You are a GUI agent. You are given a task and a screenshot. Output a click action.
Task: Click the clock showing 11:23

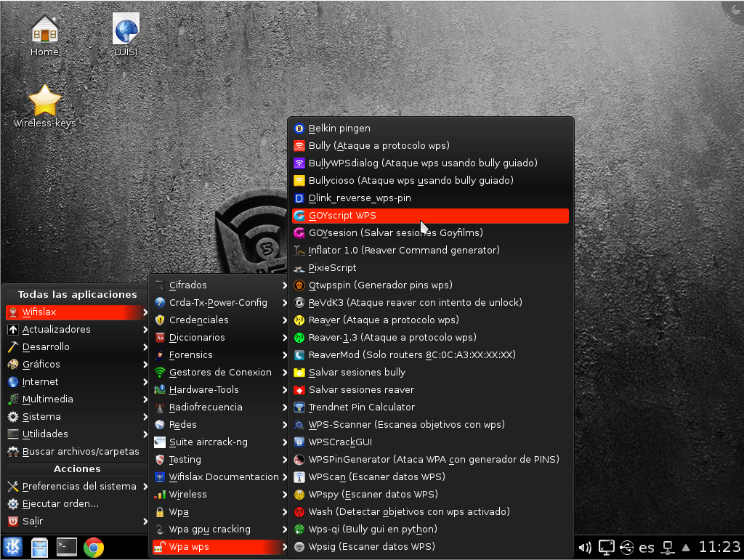[719, 547]
